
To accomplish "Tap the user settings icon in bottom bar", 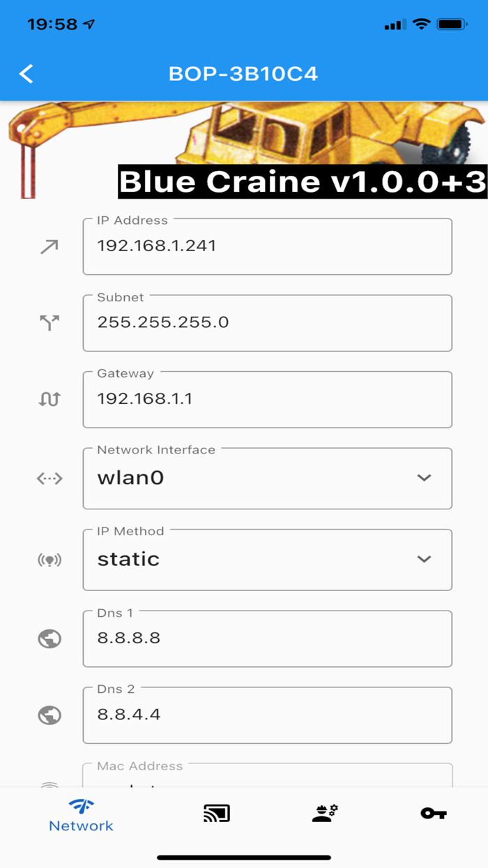I will [325, 812].
